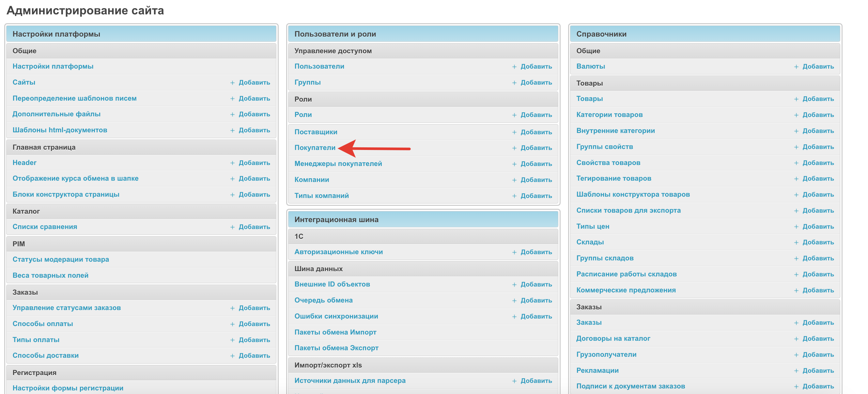
Task: Open Управление статусами заказов
Action: [66, 308]
